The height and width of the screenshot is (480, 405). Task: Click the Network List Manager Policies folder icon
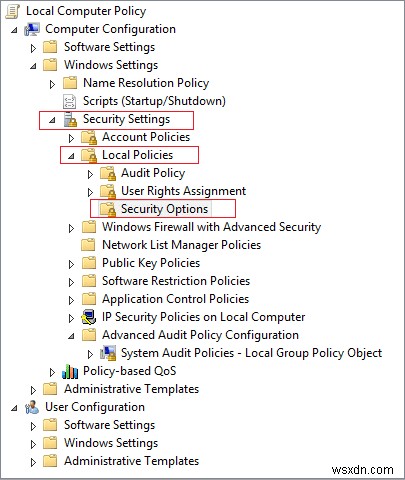point(89,245)
